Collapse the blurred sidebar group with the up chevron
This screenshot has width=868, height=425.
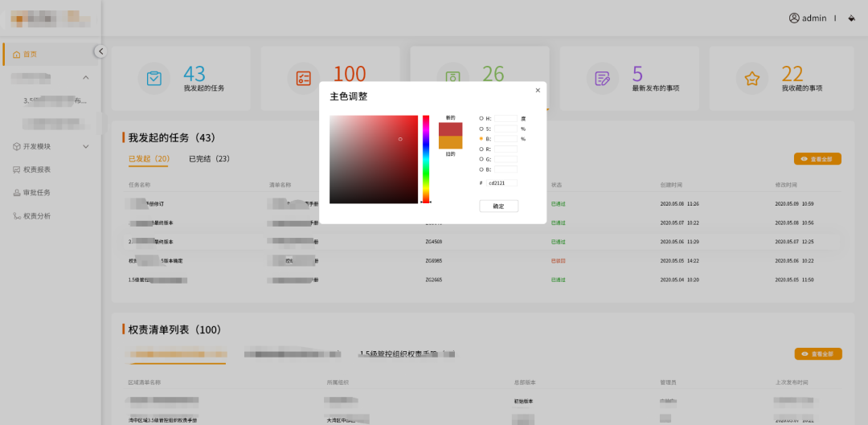click(x=86, y=77)
